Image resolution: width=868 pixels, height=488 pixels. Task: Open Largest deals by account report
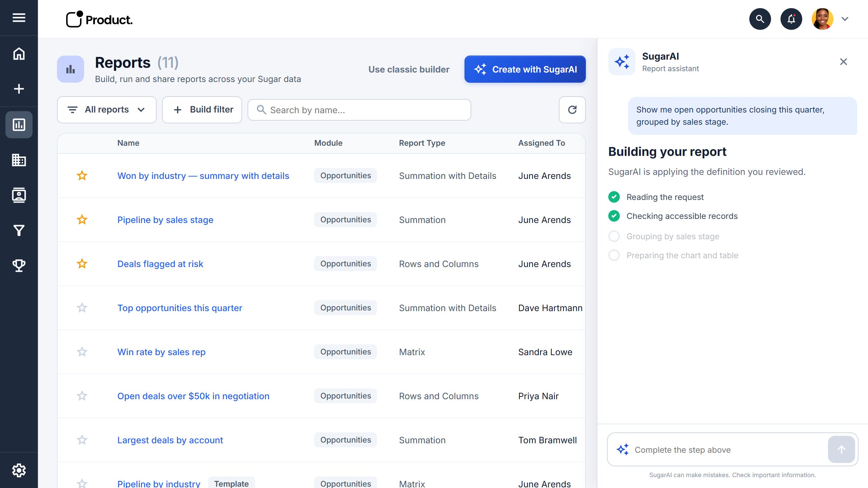pyautogui.click(x=170, y=440)
